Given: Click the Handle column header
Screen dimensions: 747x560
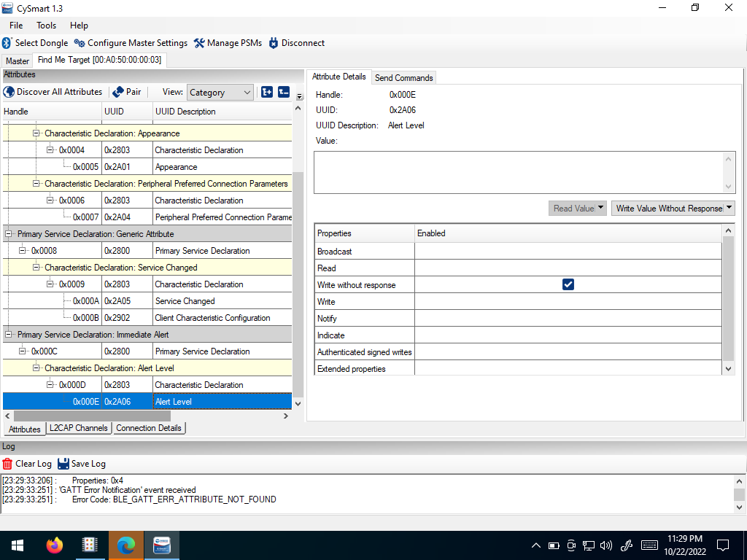Looking at the screenshot, I should 52,112.
